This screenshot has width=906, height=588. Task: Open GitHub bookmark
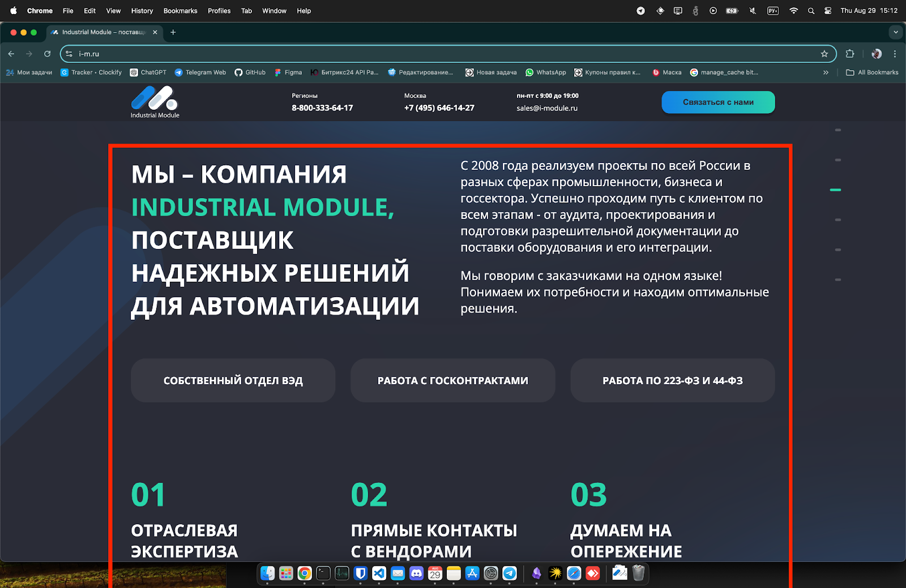click(x=250, y=72)
